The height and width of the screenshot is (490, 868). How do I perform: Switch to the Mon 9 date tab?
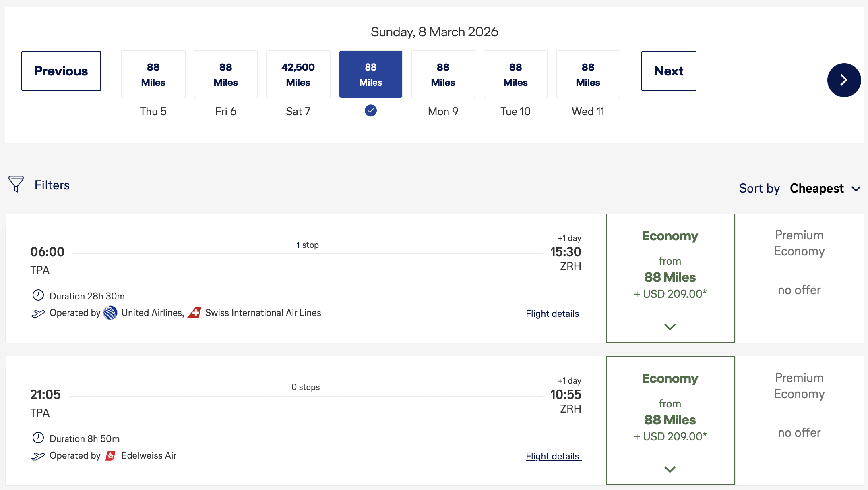point(443,75)
